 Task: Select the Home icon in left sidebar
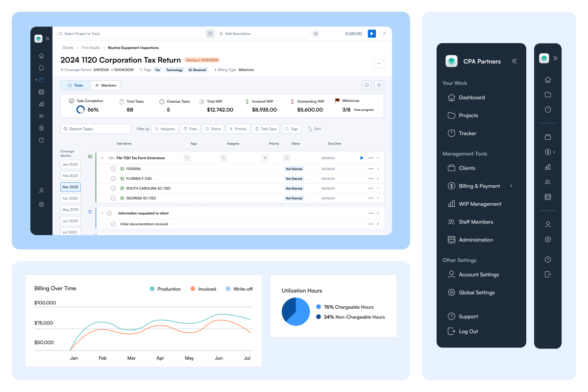coord(41,55)
